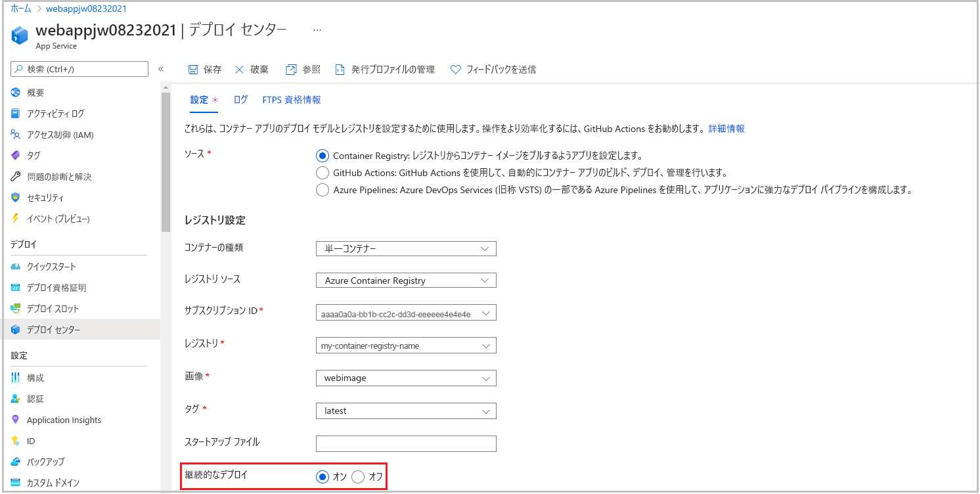Open タグ dropdown showing latest

coord(406,411)
